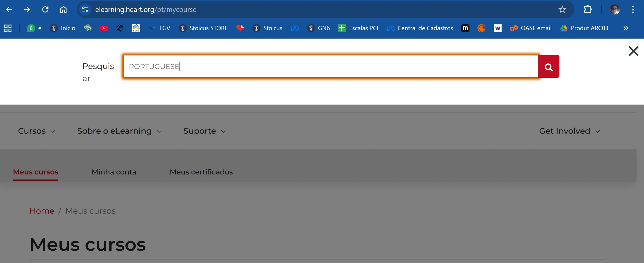Submit search with the red magnifier button
Image resolution: width=644 pixels, height=263 pixels.
pos(549,66)
